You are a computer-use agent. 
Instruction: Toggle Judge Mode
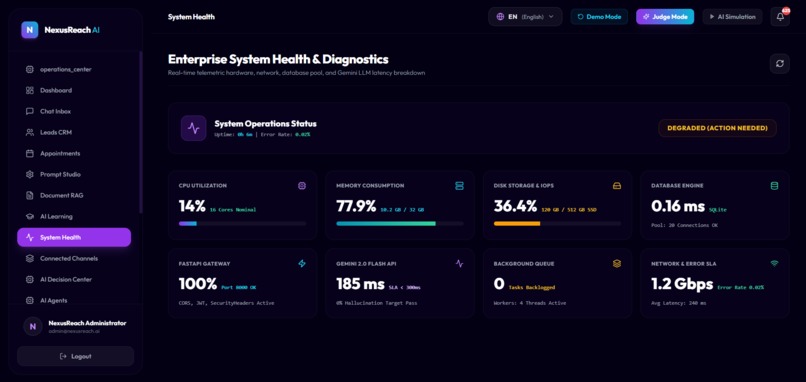point(665,17)
